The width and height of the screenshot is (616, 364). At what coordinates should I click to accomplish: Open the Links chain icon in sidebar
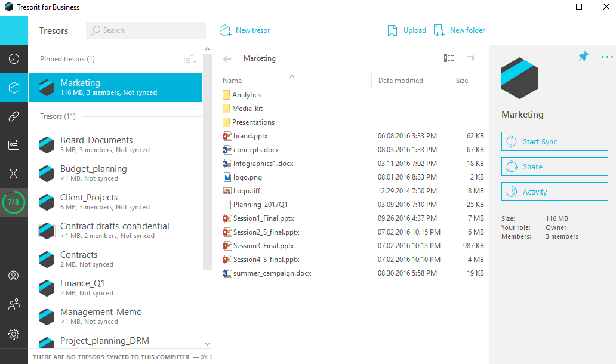point(14,116)
